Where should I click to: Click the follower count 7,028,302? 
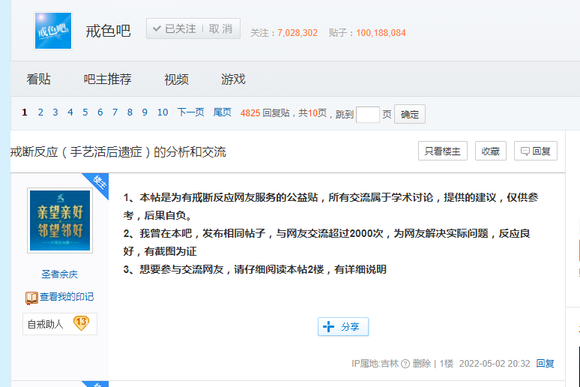coord(298,33)
